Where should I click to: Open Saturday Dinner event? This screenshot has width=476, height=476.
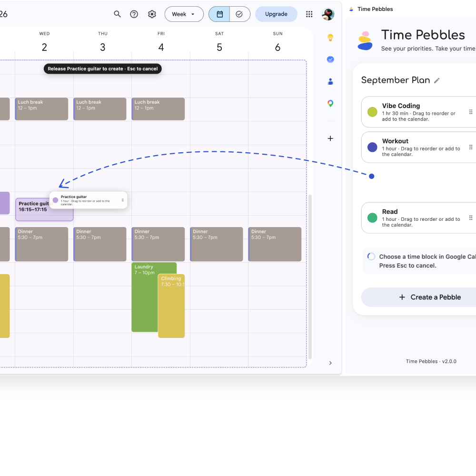pyautogui.click(x=217, y=244)
